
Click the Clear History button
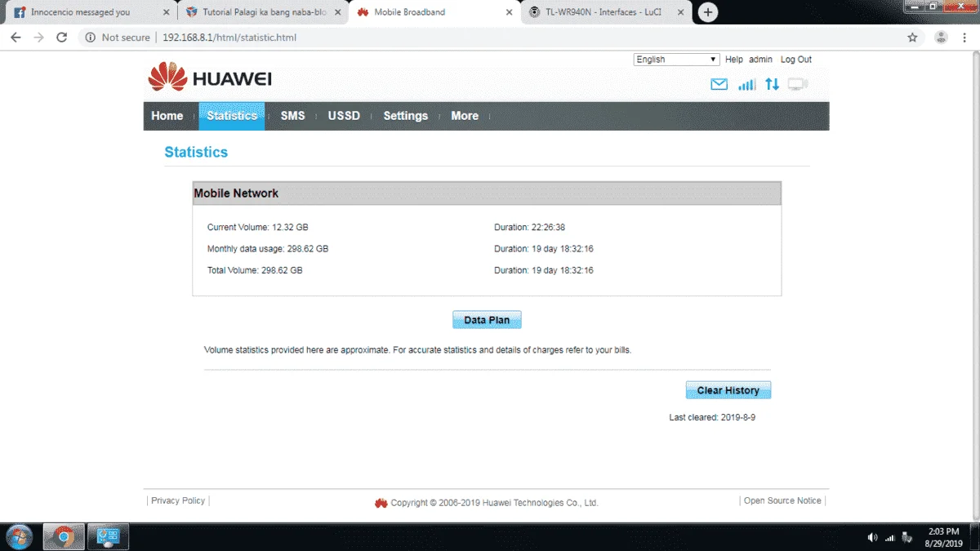click(728, 390)
